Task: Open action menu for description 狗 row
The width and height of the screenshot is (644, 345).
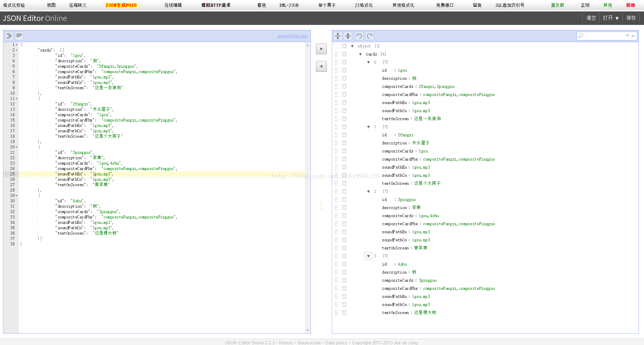Action: coord(344,78)
